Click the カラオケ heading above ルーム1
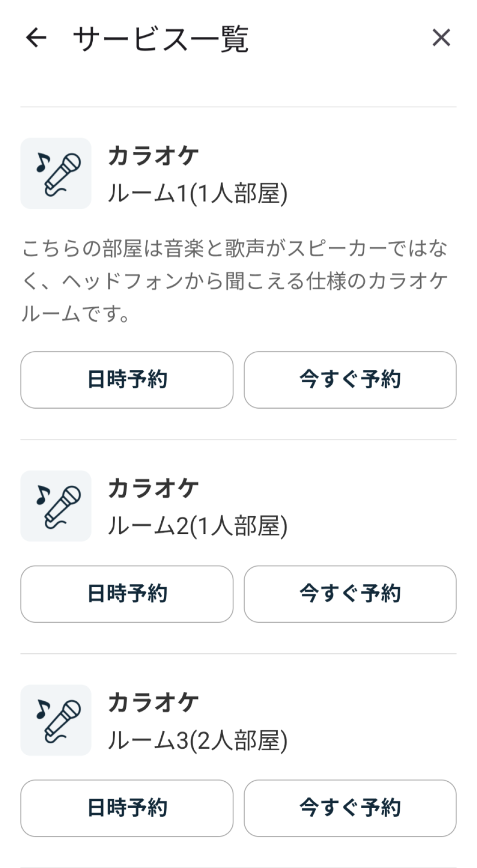The height and width of the screenshot is (868, 477). (x=153, y=156)
